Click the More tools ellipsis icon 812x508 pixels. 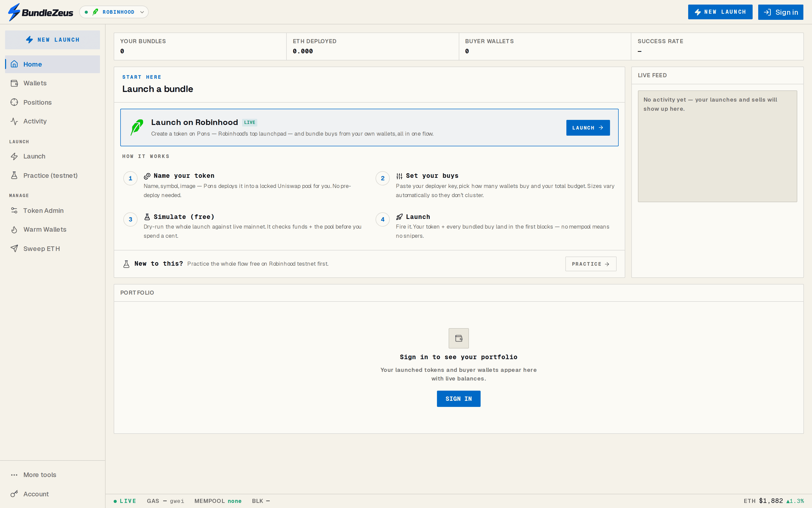click(x=14, y=475)
